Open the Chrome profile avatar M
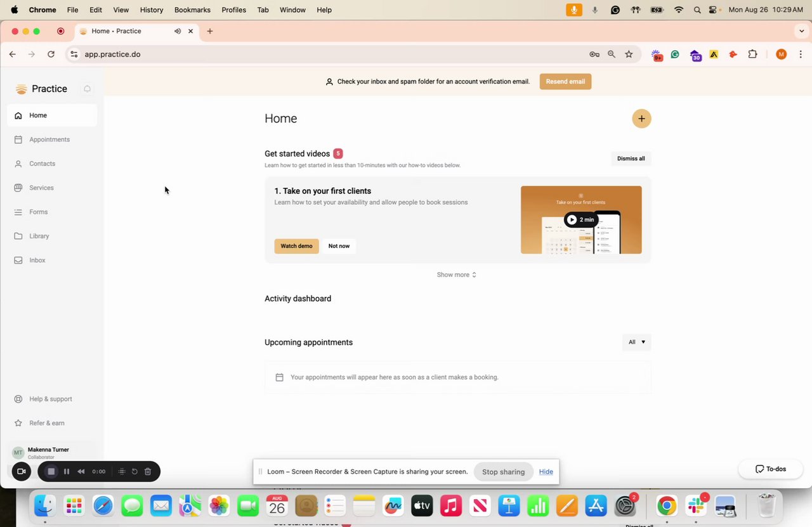Viewport: 812px width, 527px height. point(782,54)
